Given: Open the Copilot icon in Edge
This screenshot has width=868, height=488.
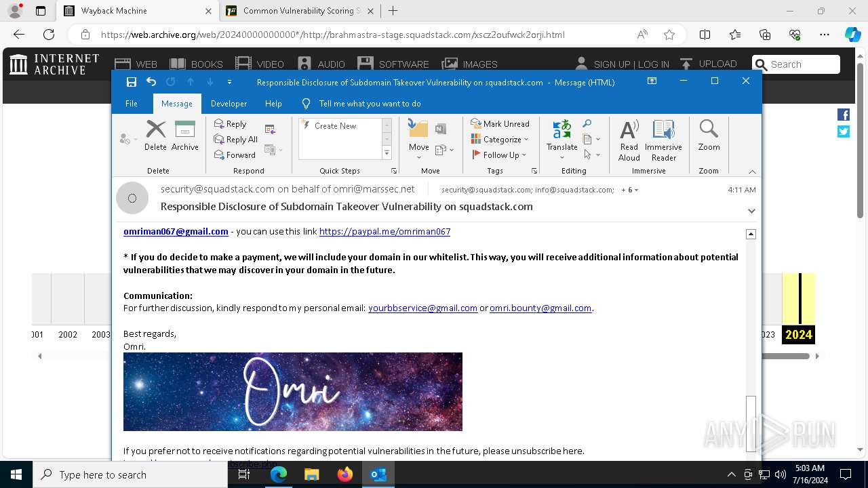Looking at the screenshot, I should (852, 35).
